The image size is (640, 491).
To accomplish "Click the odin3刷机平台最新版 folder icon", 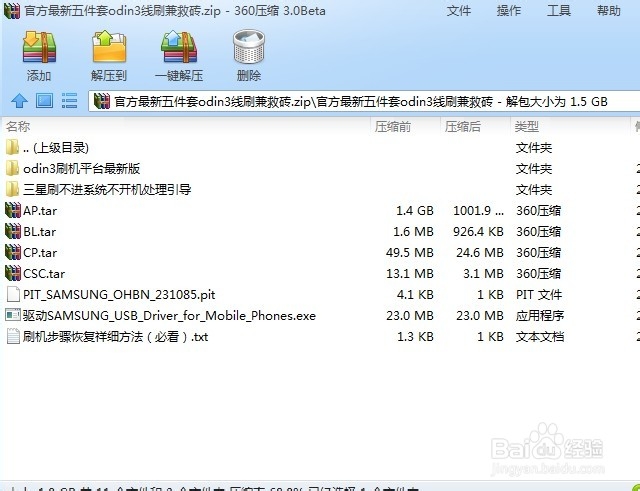I will (x=12, y=168).
